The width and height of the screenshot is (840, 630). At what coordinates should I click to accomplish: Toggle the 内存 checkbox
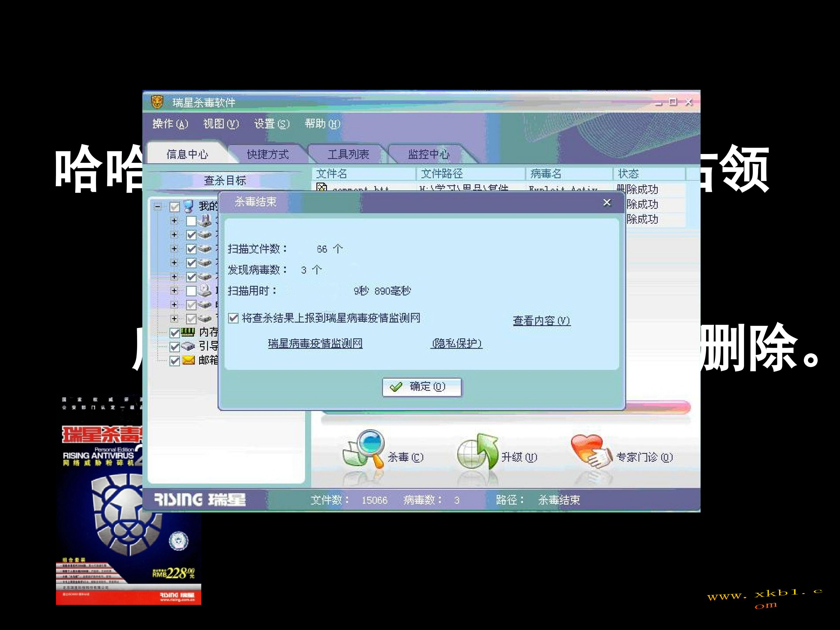174,333
